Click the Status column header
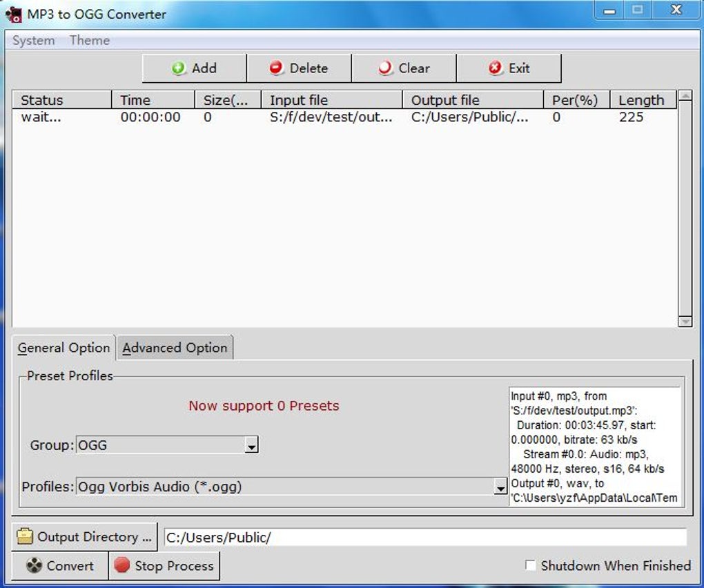 pos(61,99)
